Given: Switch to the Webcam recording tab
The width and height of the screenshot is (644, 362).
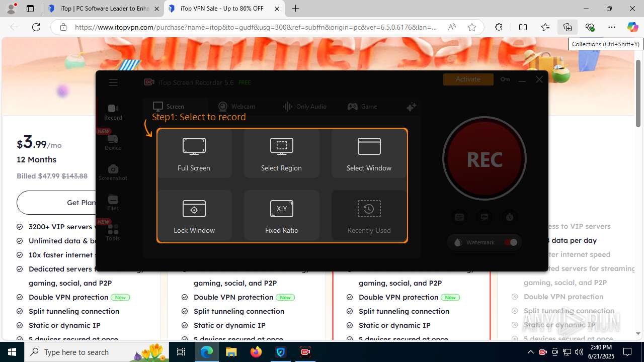Looking at the screenshot, I should coord(236,106).
